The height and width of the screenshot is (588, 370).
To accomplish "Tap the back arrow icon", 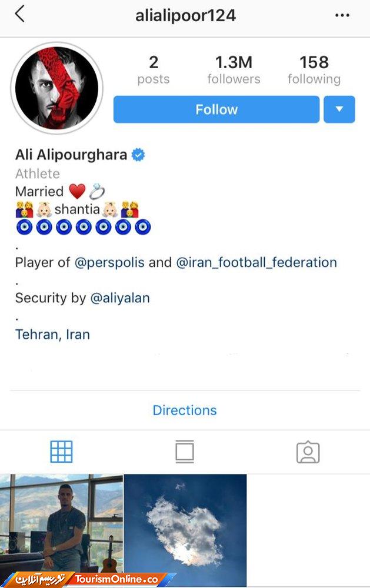I will [19, 14].
